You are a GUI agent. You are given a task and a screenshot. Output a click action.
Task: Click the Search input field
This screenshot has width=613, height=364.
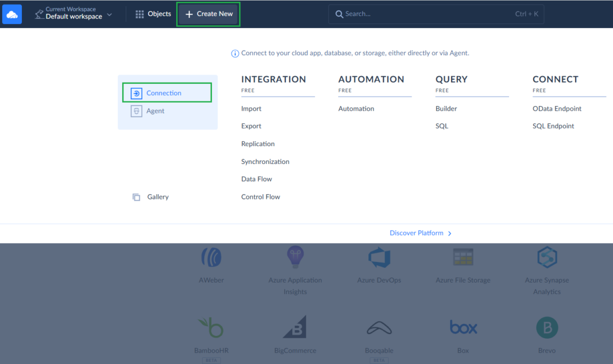click(x=436, y=13)
